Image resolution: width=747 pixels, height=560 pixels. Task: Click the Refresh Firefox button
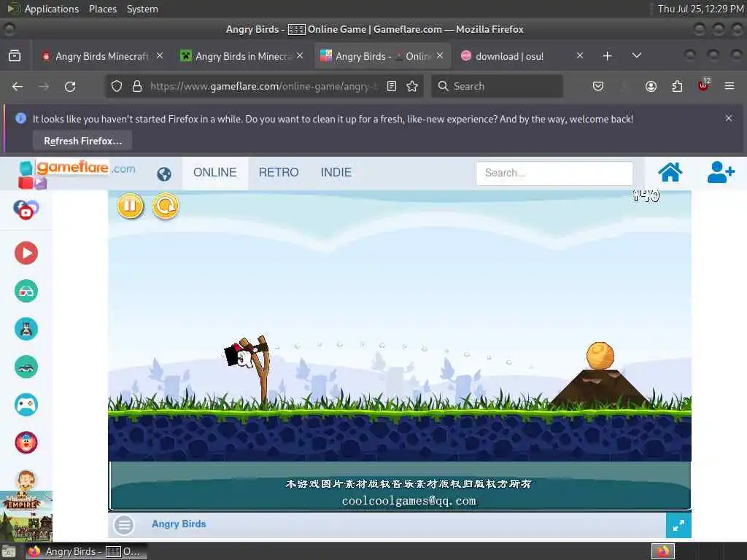(x=82, y=141)
